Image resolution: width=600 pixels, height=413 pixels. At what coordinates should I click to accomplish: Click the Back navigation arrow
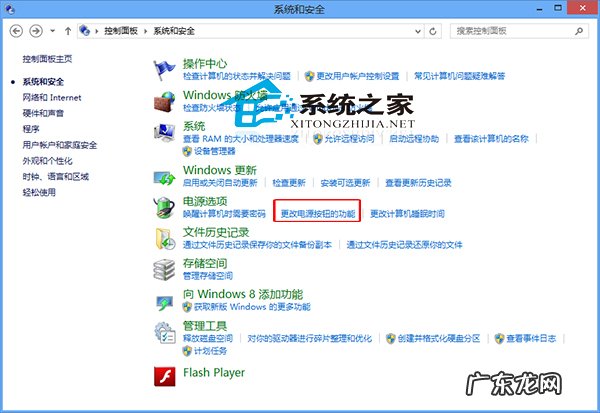(x=16, y=31)
